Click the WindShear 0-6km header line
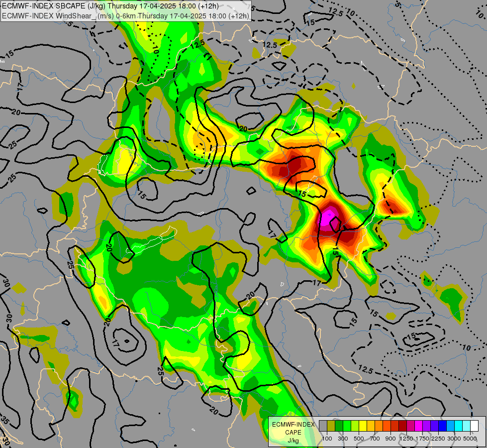Image resolution: width=487 pixels, height=448 pixels. coord(125,16)
